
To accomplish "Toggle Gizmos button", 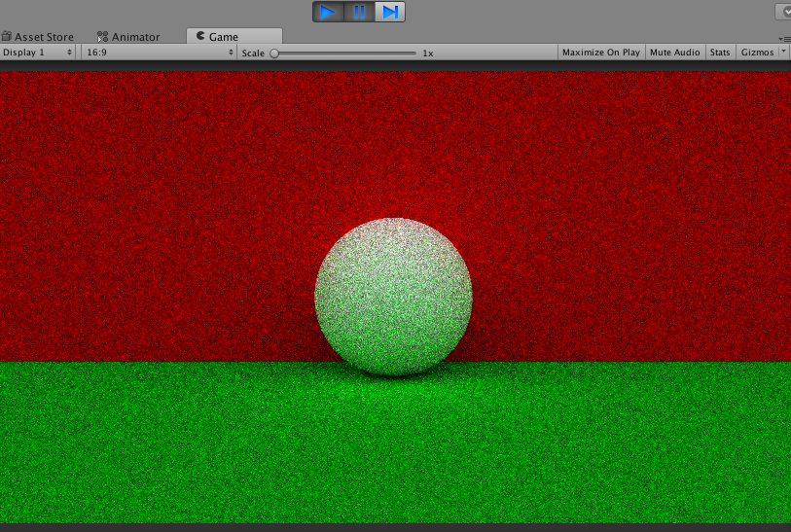I will coord(757,52).
